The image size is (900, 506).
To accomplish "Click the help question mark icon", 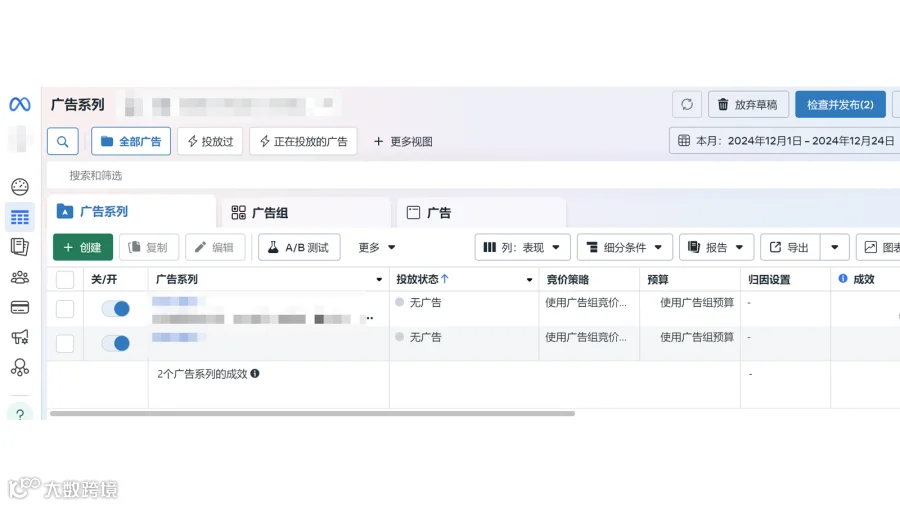I will click(20, 413).
